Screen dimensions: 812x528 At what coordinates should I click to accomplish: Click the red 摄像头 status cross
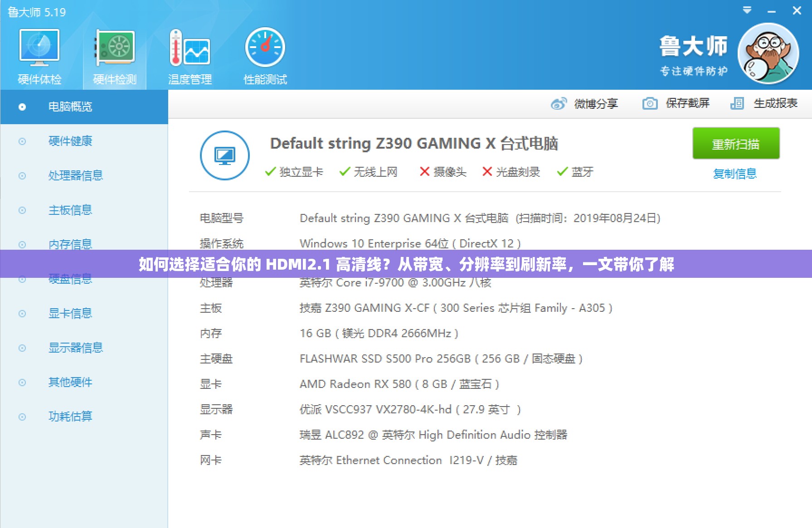coord(425,172)
